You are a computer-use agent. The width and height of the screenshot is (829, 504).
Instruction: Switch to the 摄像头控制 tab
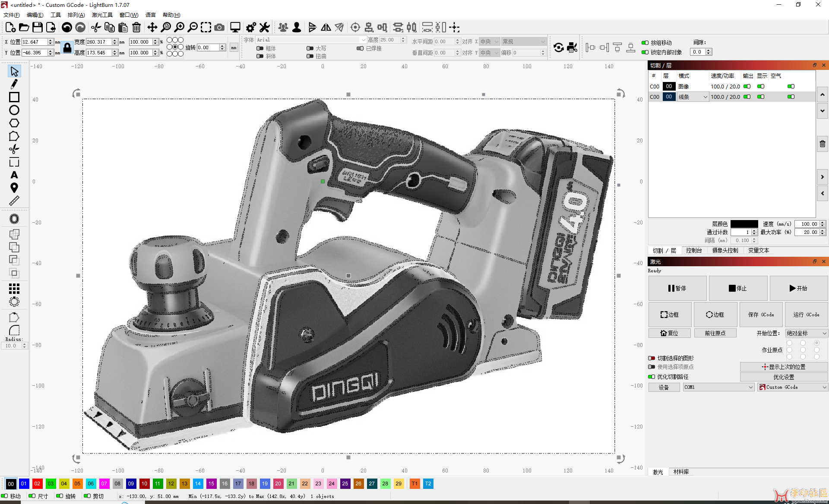725,250
